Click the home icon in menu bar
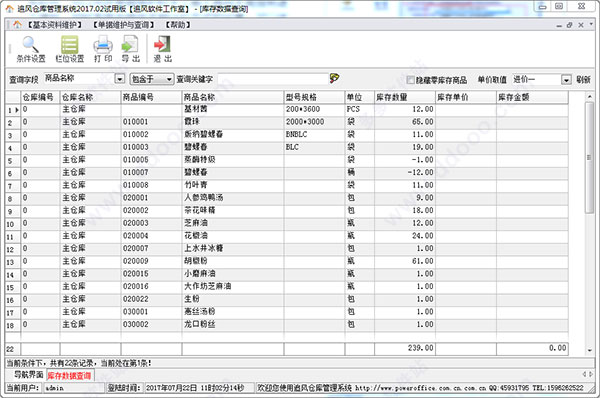The width and height of the screenshot is (600, 398). coord(17,25)
